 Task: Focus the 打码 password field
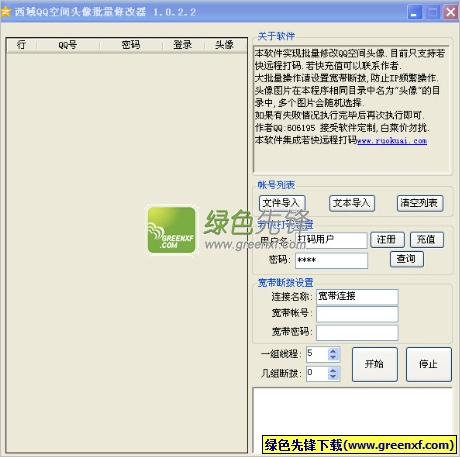pyautogui.click(x=331, y=260)
